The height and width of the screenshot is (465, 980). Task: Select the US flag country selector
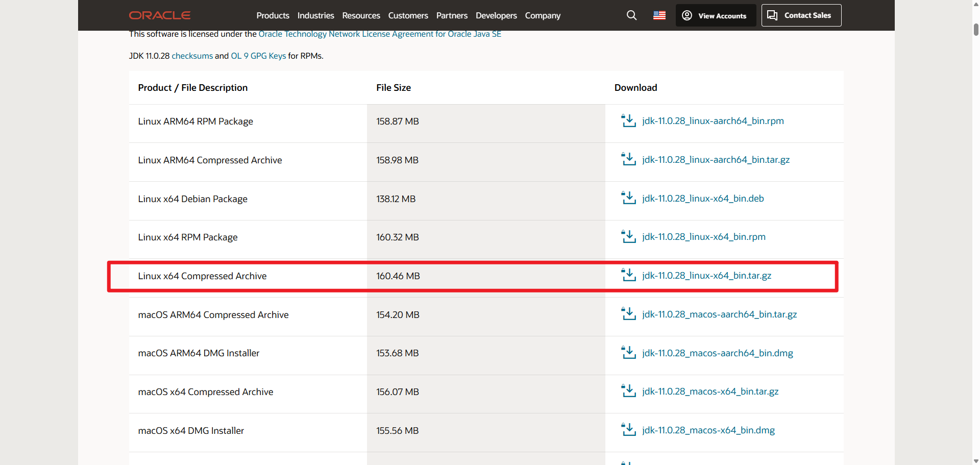click(x=659, y=15)
